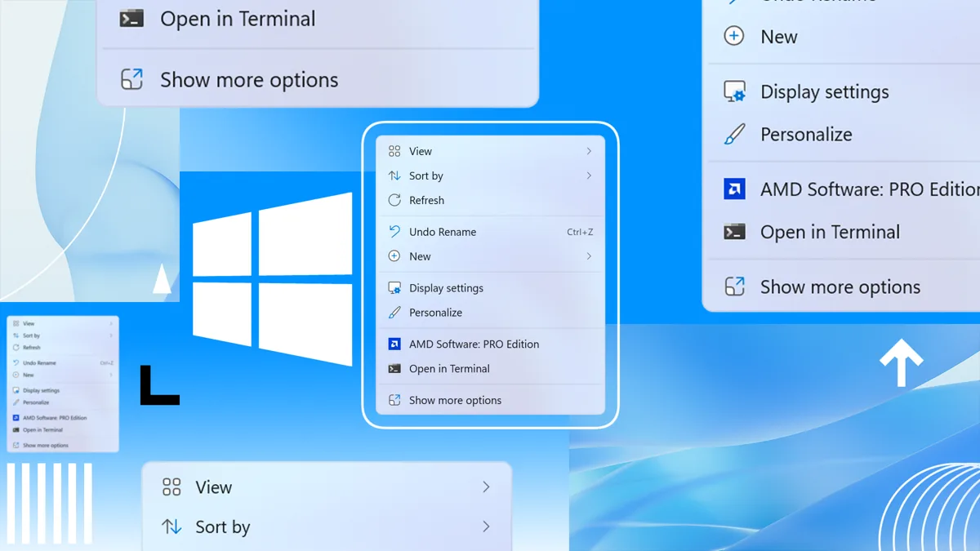The width and height of the screenshot is (980, 551).
Task: Expand the Sort by submenu chevron in the outlined menu
Action: (589, 176)
